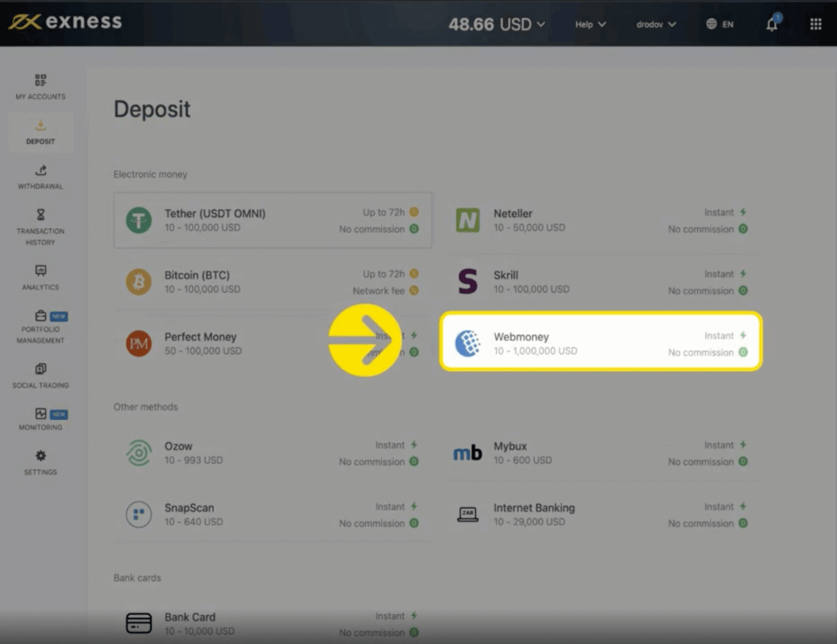Select Mybux payment method

[601, 453]
